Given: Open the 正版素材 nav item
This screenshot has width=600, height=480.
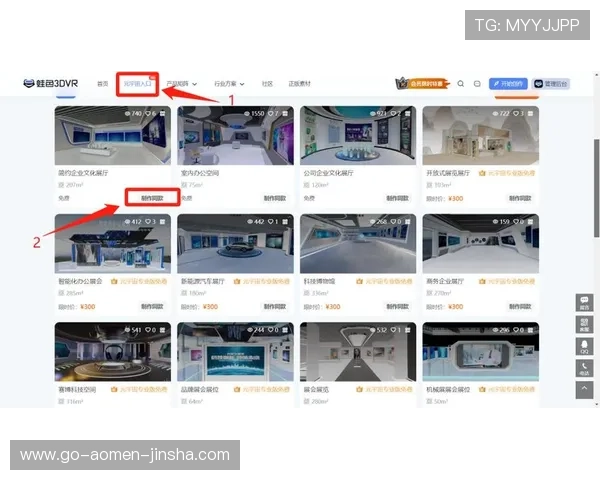Looking at the screenshot, I should coord(300,83).
